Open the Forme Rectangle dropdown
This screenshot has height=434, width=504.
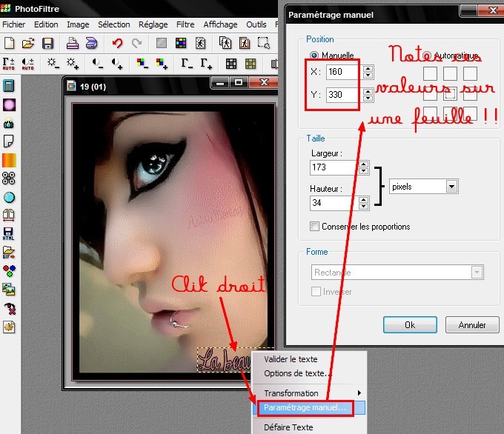[477, 273]
